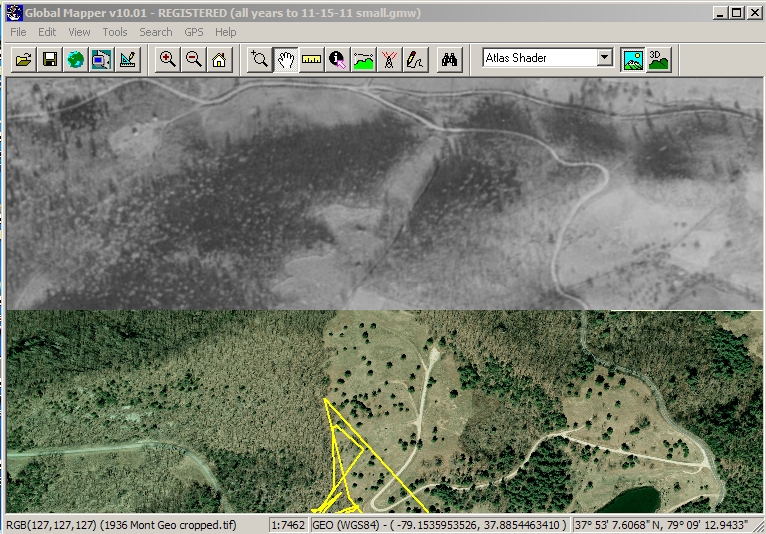Image resolution: width=766 pixels, height=534 pixels.
Task: Open the GPS menu
Action: pos(194,32)
